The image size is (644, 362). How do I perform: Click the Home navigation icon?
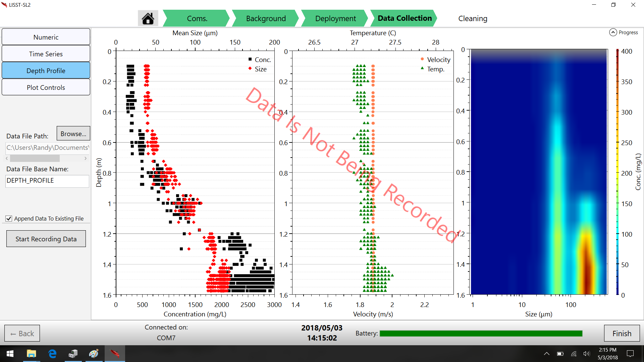(x=148, y=18)
